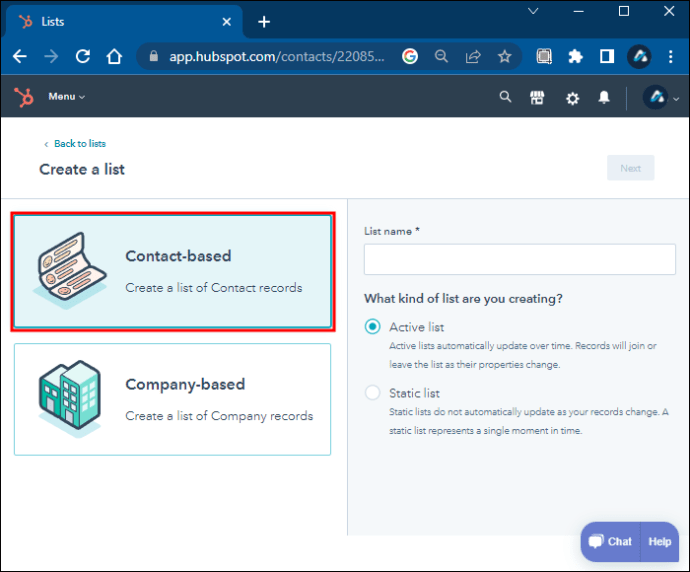Focus the List name input field

[519, 260]
